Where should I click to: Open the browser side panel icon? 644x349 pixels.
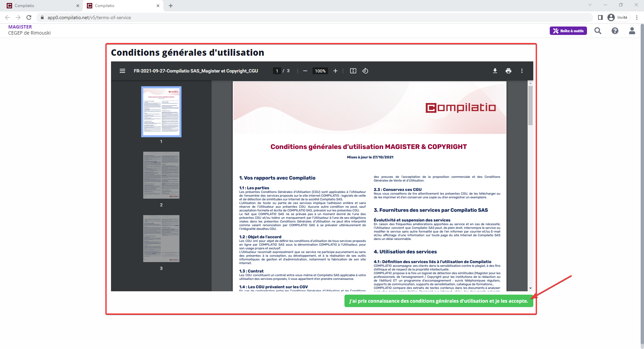tap(600, 17)
